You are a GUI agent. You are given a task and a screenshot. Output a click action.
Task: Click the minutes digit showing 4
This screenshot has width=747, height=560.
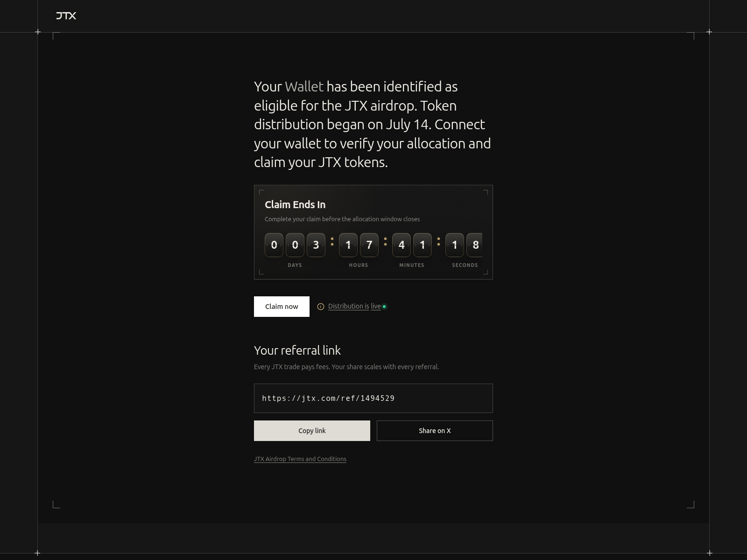point(402,245)
